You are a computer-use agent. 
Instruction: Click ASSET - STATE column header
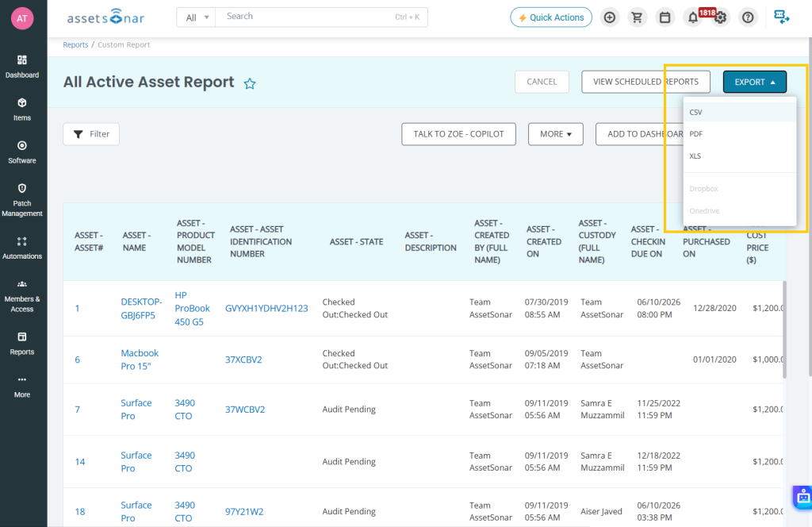(356, 241)
